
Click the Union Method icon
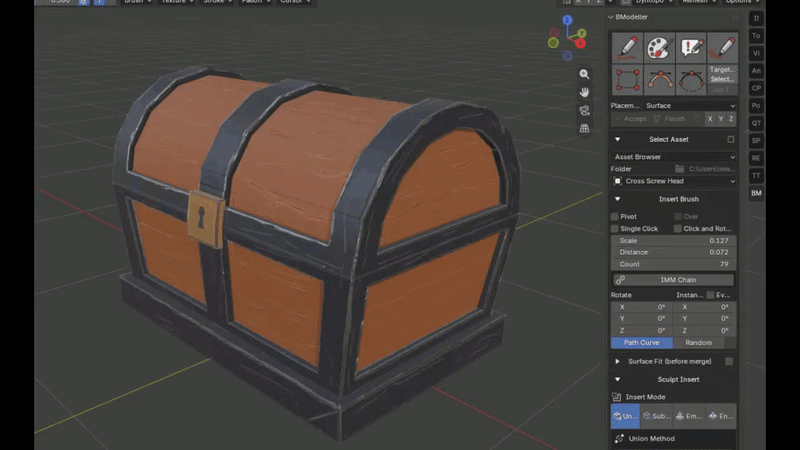pos(619,439)
